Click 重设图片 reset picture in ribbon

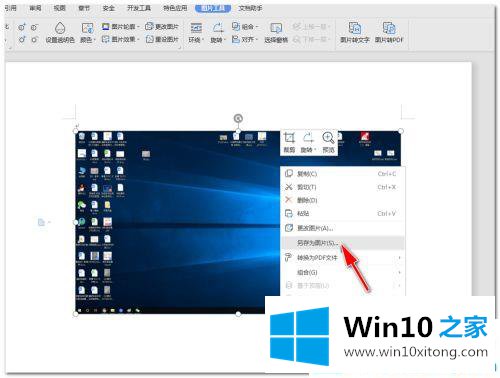click(162, 39)
